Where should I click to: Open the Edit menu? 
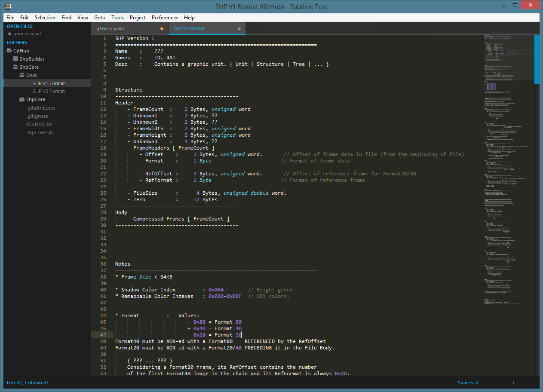point(25,18)
